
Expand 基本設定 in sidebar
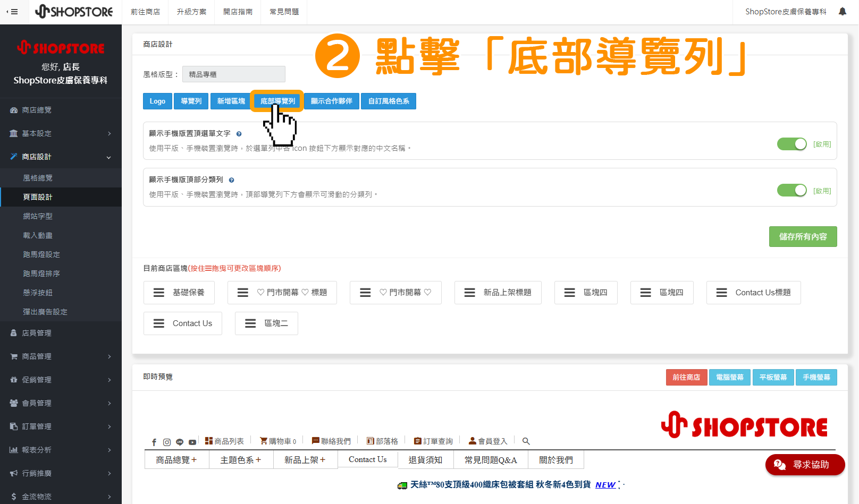61,133
